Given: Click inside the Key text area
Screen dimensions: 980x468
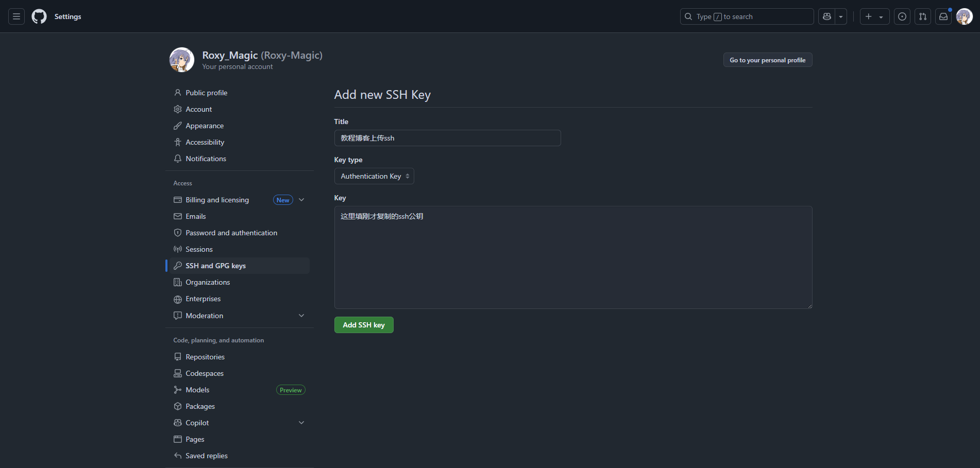Looking at the screenshot, I should (573, 257).
